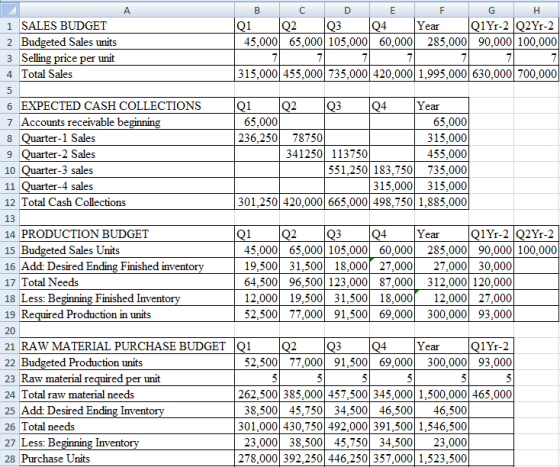The image size is (560, 467).
Task: Click the Budgeted Sales units label cell
Action: [x=127, y=42]
